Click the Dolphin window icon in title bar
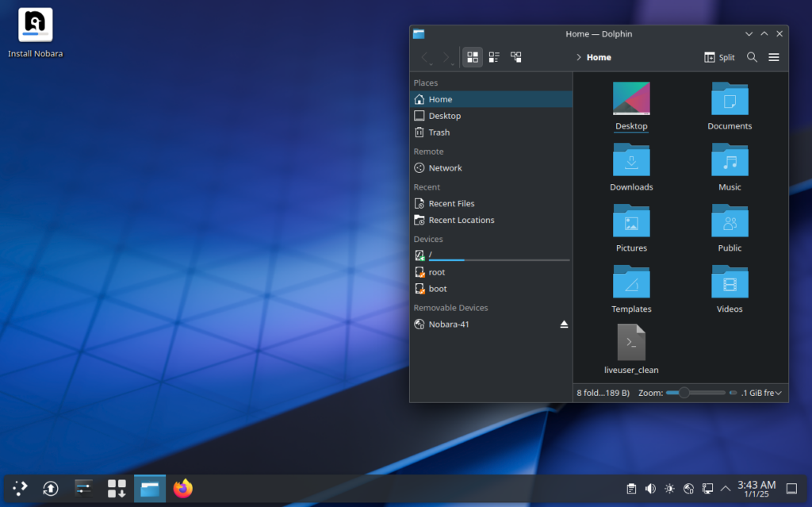The height and width of the screenshot is (507, 812). [419, 33]
